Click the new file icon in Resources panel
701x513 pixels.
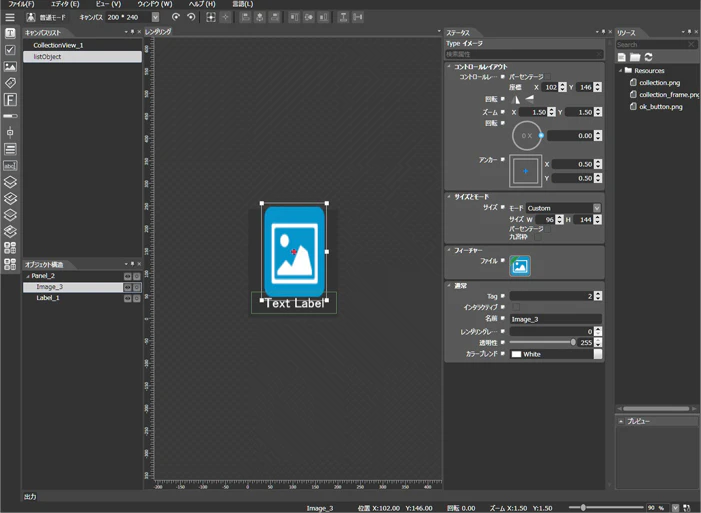pos(621,57)
